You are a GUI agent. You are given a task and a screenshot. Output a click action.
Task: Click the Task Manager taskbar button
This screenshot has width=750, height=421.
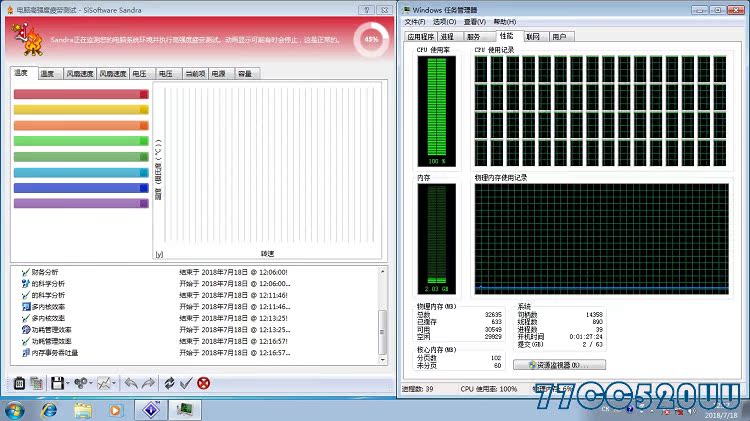[185, 410]
